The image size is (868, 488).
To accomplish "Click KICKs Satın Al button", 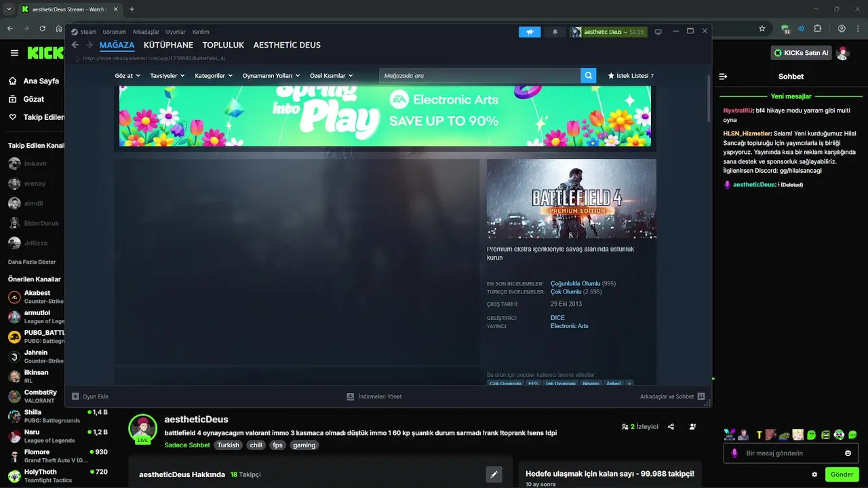I will click(802, 53).
